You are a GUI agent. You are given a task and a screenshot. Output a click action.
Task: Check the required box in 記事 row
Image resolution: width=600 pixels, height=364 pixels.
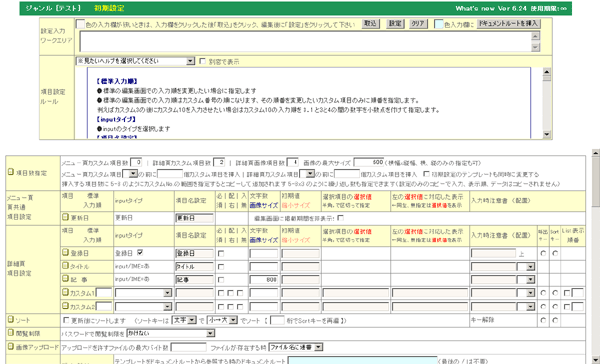tap(221, 280)
